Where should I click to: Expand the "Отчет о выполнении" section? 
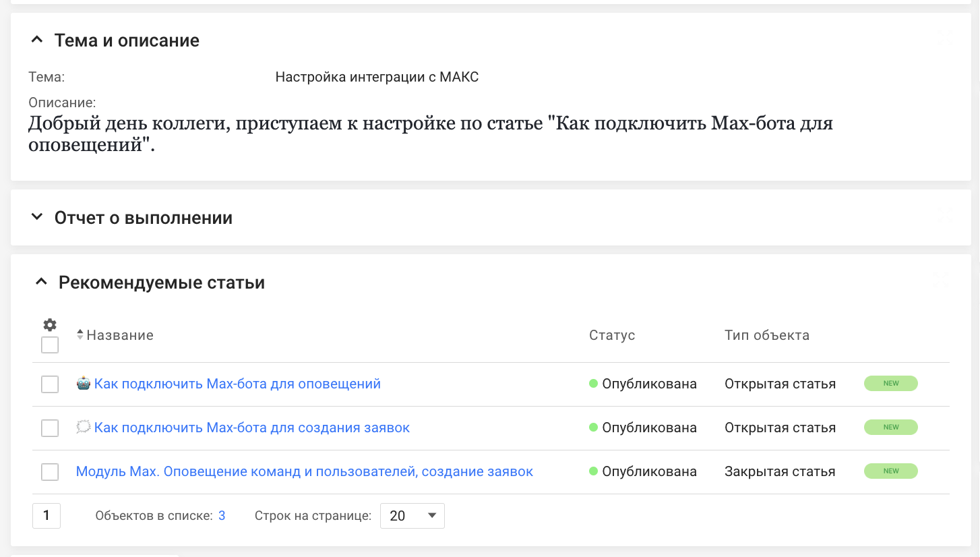[x=37, y=218]
